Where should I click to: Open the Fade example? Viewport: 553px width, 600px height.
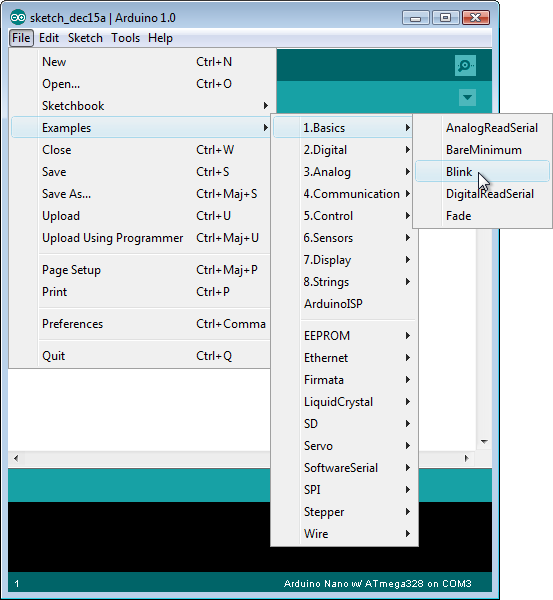pyautogui.click(x=482, y=216)
